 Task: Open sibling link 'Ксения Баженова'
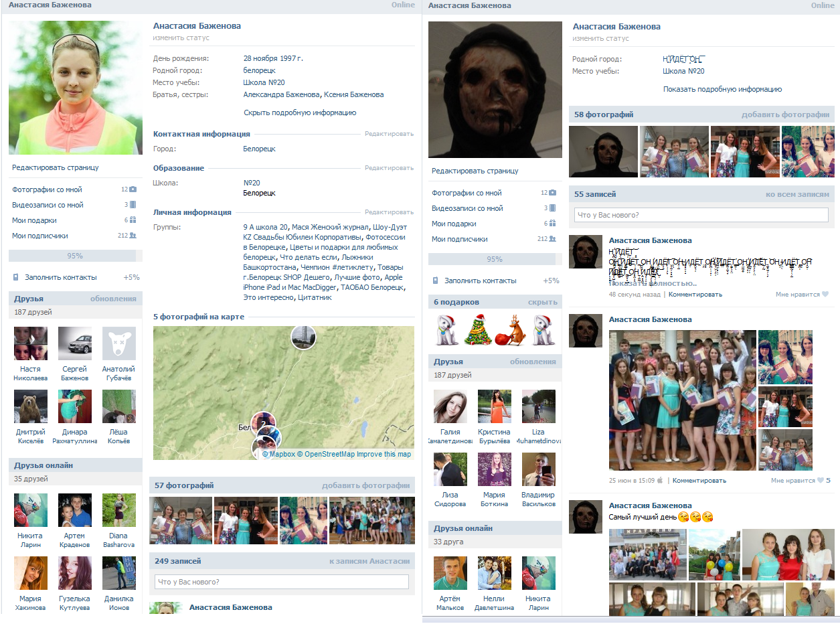pyautogui.click(x=354, y=94)
